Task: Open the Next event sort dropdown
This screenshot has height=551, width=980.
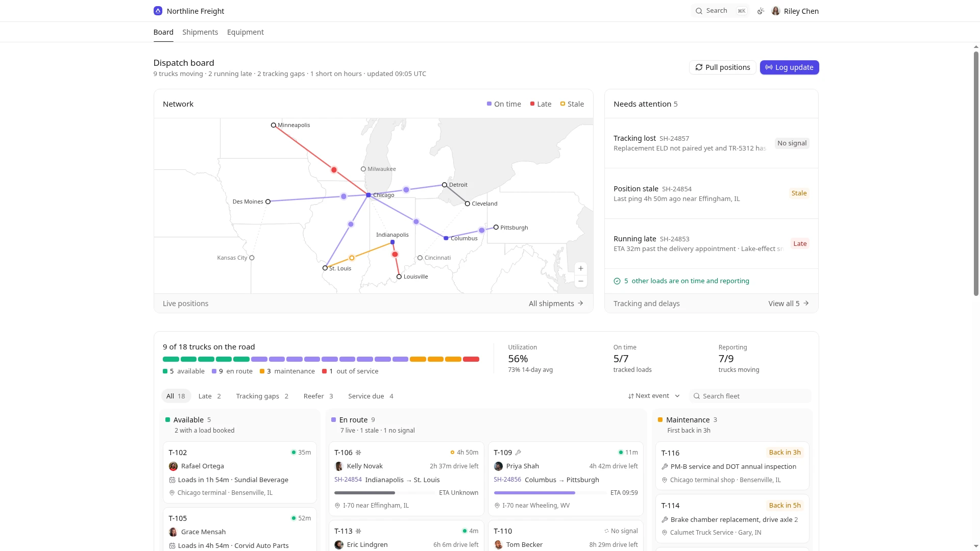Action: [654, 396]
